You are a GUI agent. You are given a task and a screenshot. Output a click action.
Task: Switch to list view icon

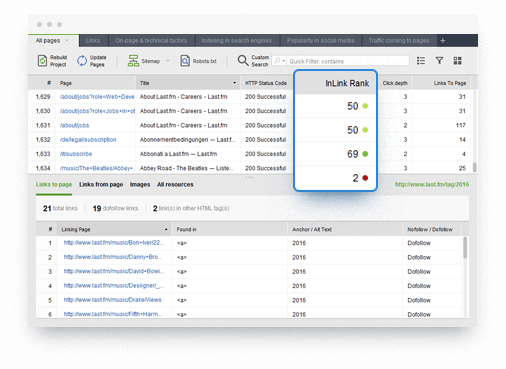point(421,61)
